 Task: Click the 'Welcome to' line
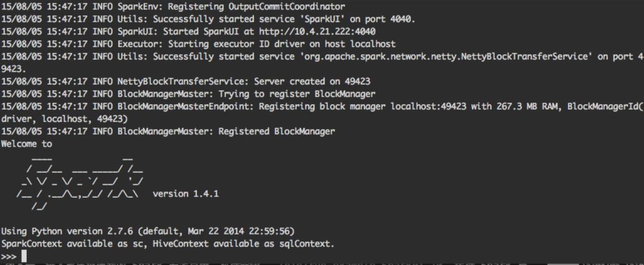(26, 143)
